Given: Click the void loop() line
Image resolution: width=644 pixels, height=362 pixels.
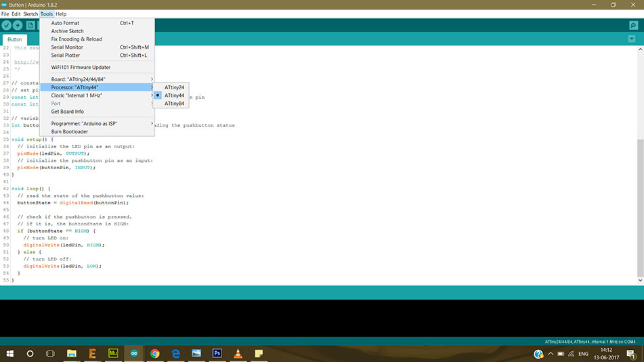Looking at the screenshot, I should (30, 189).
